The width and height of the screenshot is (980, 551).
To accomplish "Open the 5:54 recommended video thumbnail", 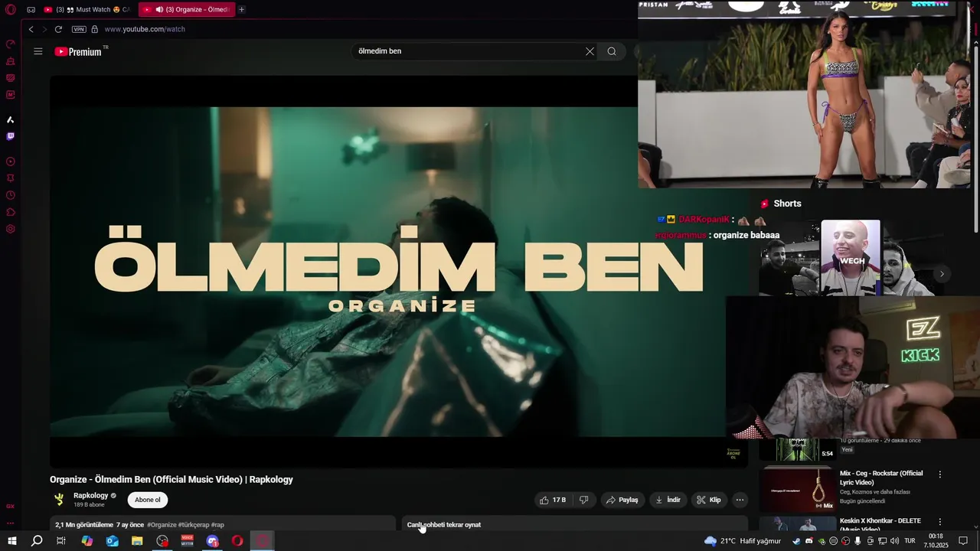I will tap(798, 450).
